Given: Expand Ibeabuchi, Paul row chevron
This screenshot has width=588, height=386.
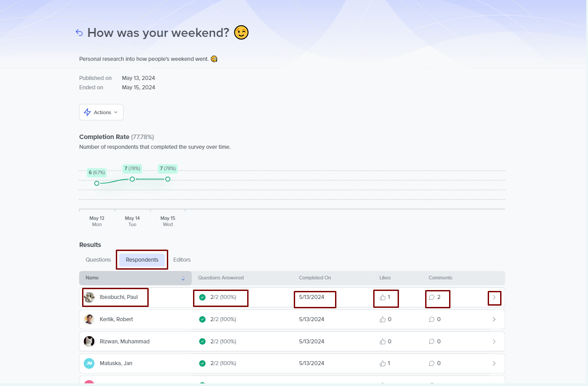Looking at the screenshot, I should click(x=494, y=297).
